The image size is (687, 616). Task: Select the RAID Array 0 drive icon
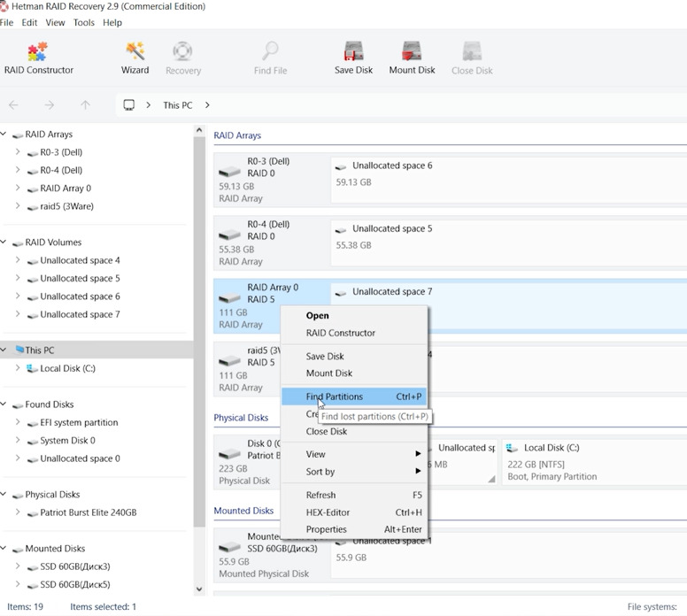pos(229,297)
